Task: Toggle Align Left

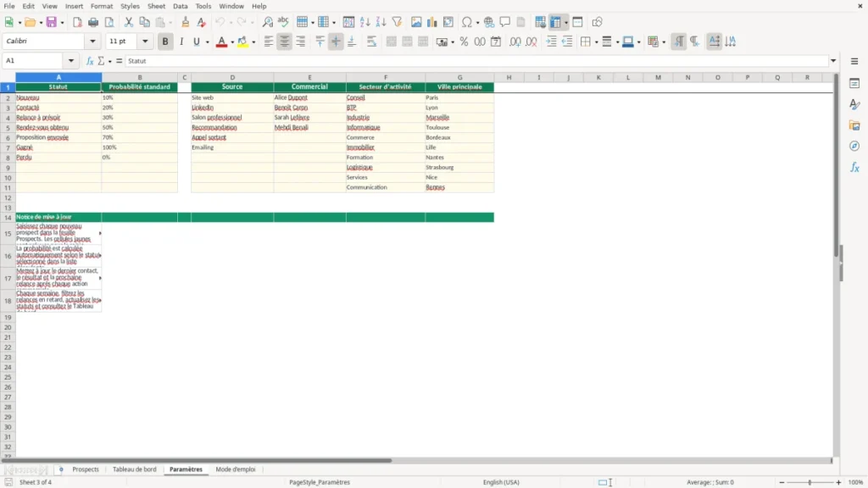Action: 269,42
